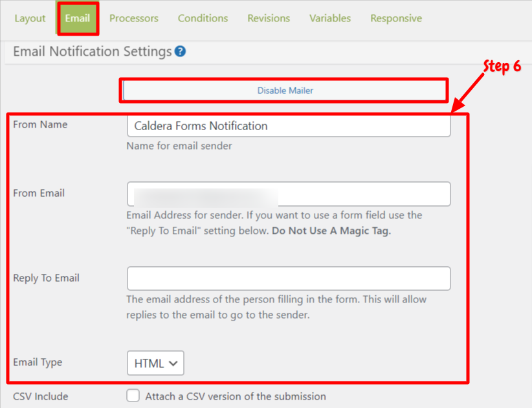The image size is (532, 408).
Task: Focus the From Name input field
Action: 289,126
